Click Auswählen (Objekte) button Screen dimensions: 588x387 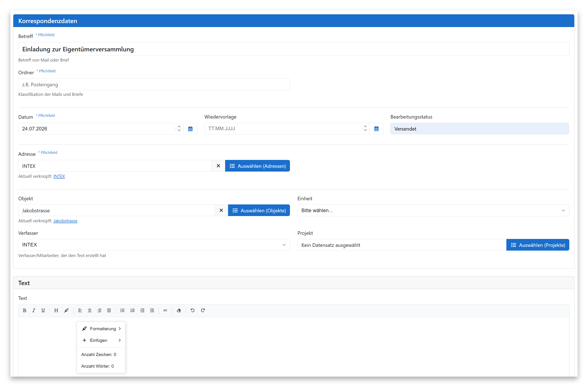click(x=259, y=210)
